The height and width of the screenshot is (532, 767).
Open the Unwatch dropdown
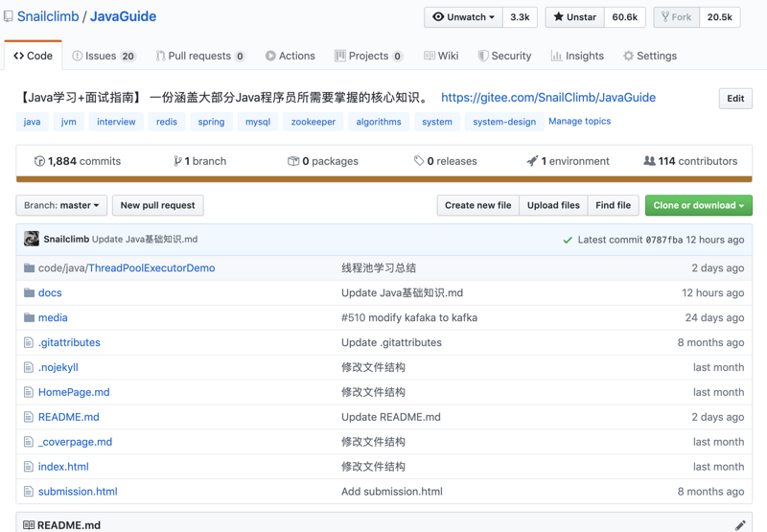tap(463, 17)
